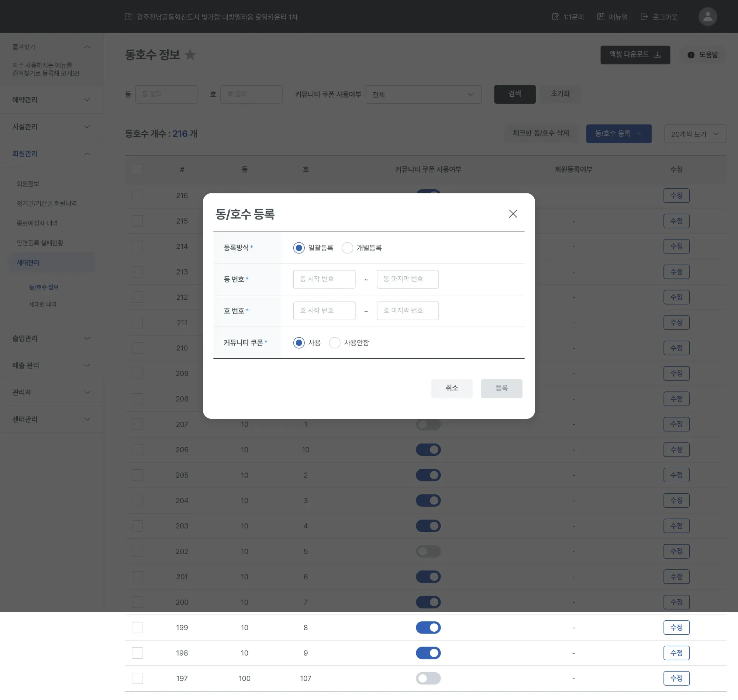Click the favorite star next to 동호수 정보
738x700 pixels.
[190, 55]
